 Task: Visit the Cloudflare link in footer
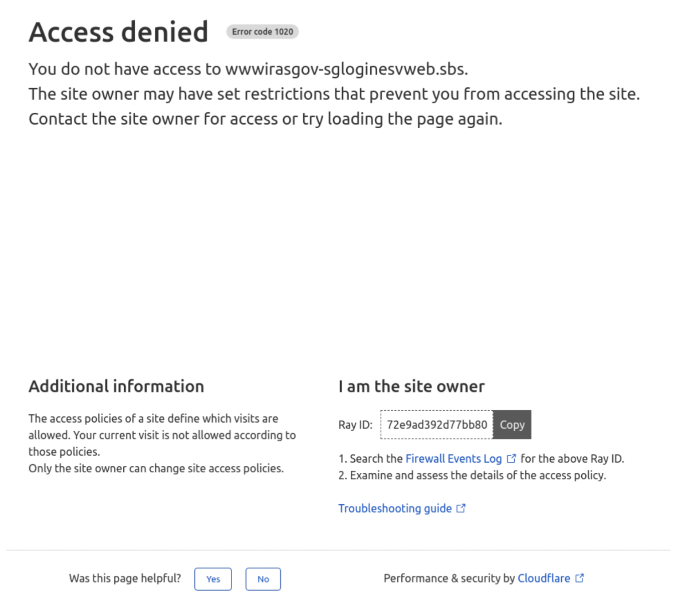click(x=544, y=578)
